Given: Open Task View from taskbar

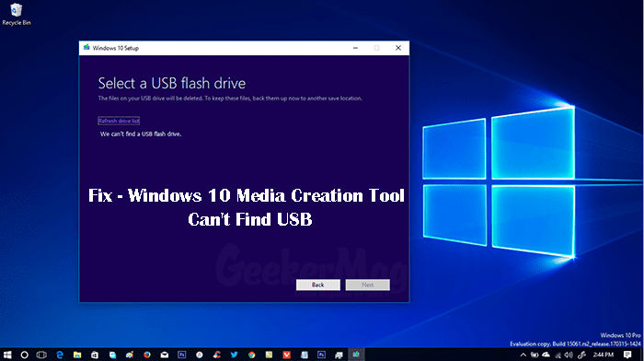Looking at the screenshot, I should (41, 355).
